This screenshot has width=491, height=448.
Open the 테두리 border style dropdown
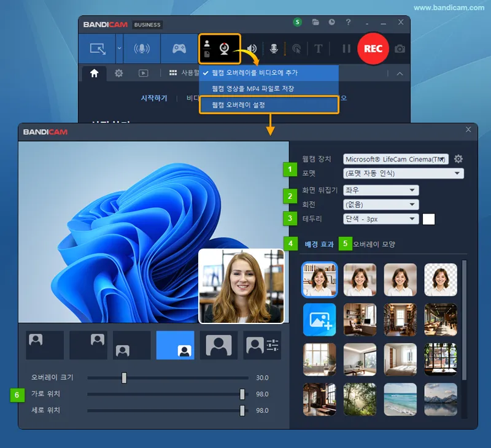pos(381,219)
